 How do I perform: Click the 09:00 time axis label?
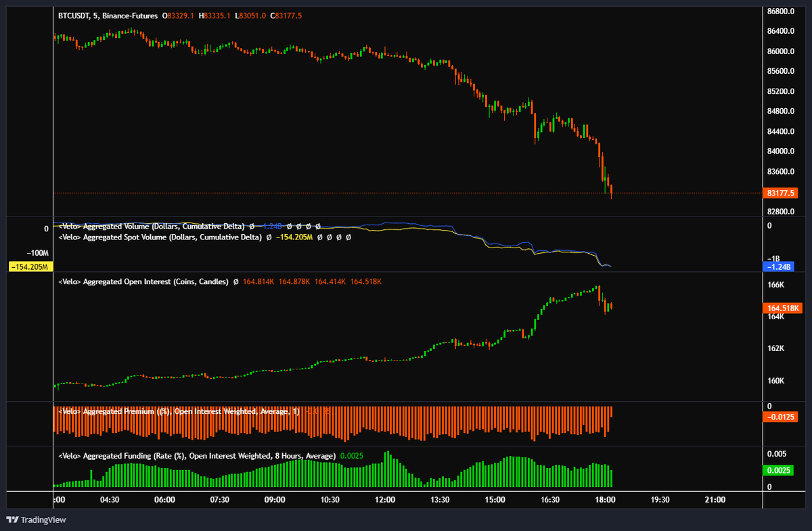(275, 500)
